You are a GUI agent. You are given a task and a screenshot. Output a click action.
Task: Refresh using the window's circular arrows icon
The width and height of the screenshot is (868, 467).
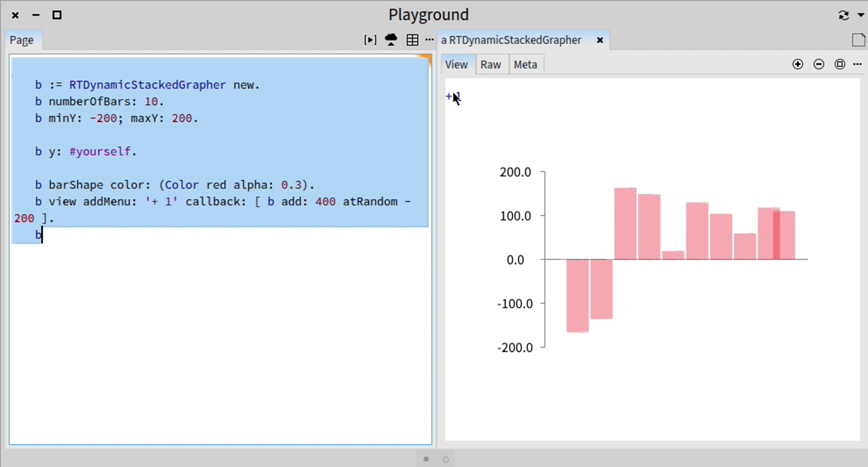(x=844, y=15)
